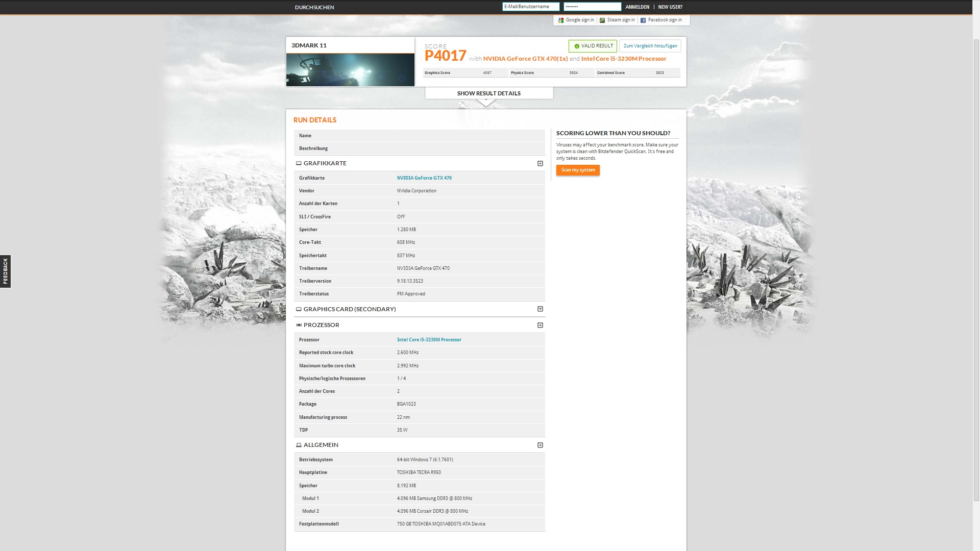The height and width of the screenshot is (551, 980).
Task: Click the E-Mail/Benutzername input field
Action: point(530,7)
